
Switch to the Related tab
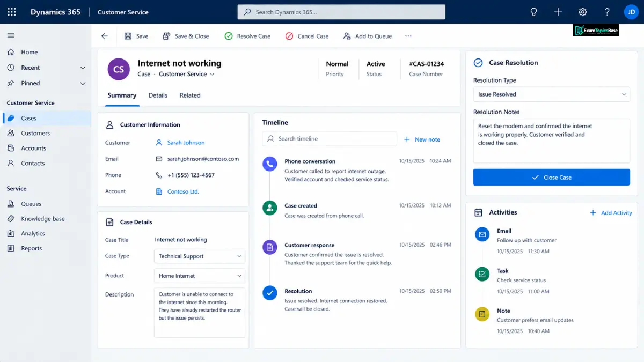point(190,95)
